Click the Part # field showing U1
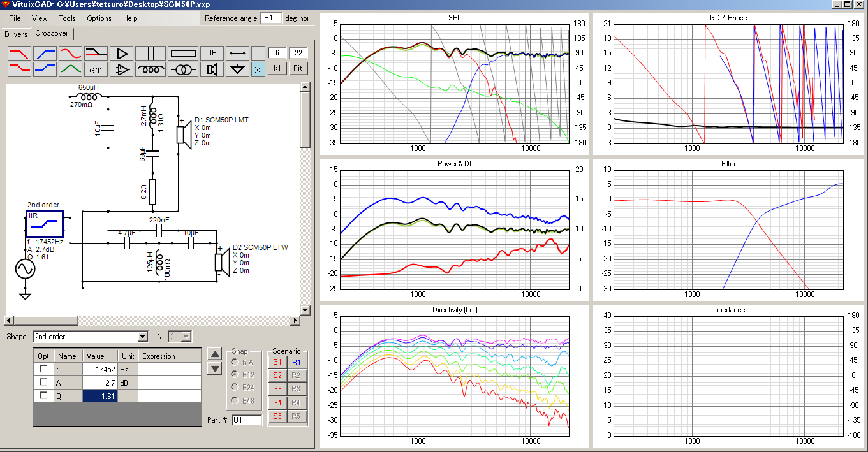 (246, 420)
